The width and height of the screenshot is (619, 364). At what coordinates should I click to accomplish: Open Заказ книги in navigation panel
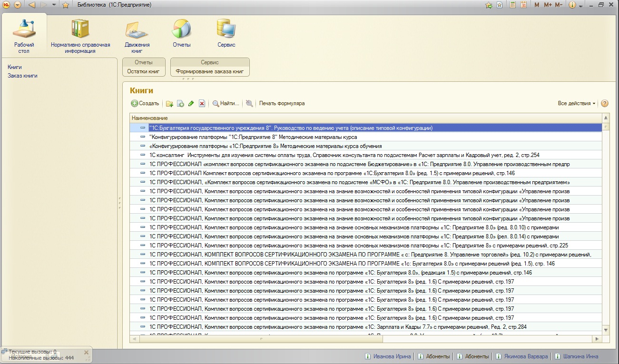coord(22,76)
